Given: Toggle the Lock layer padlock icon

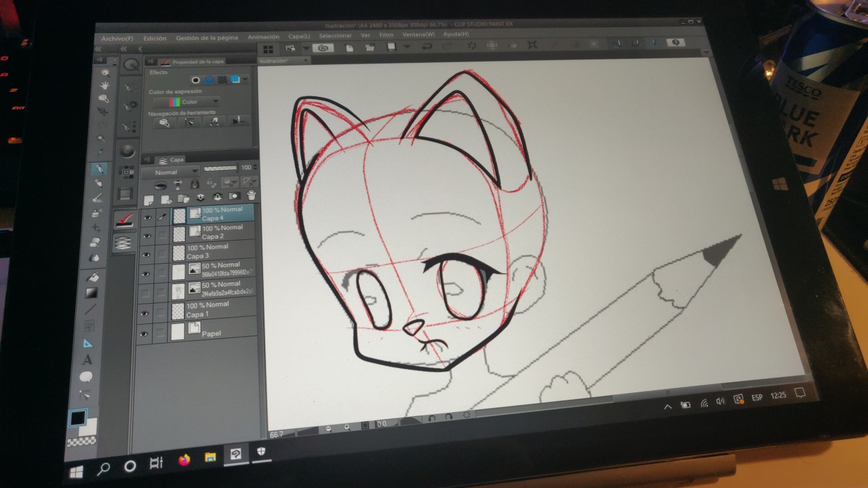Looking at the screenshot, I should tap(195, 183).
